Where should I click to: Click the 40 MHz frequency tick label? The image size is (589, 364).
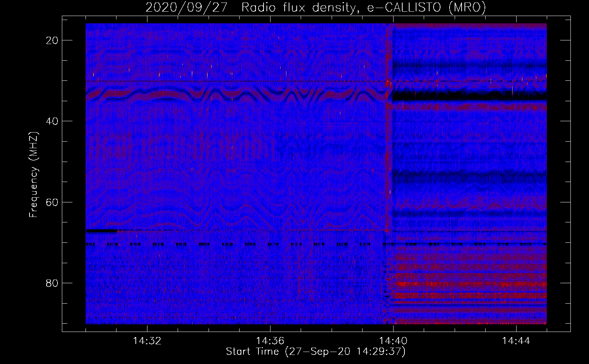pos(52,121)
